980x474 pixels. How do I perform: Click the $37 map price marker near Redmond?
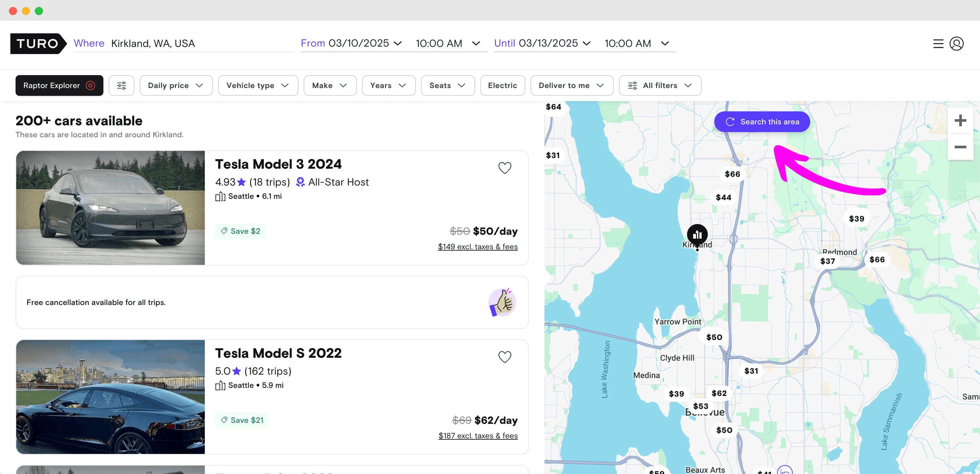pyautogui.click(x=827, y=261)
